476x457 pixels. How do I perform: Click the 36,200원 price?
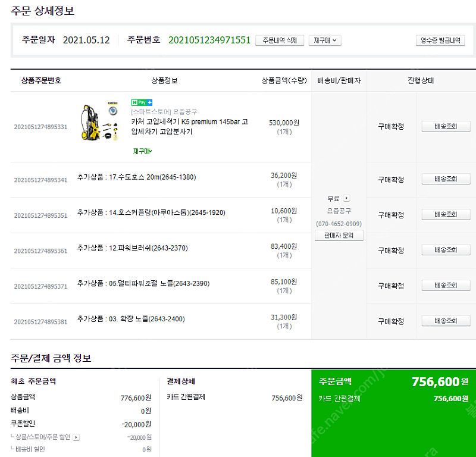pyautogui.click(x=284, y=176)
